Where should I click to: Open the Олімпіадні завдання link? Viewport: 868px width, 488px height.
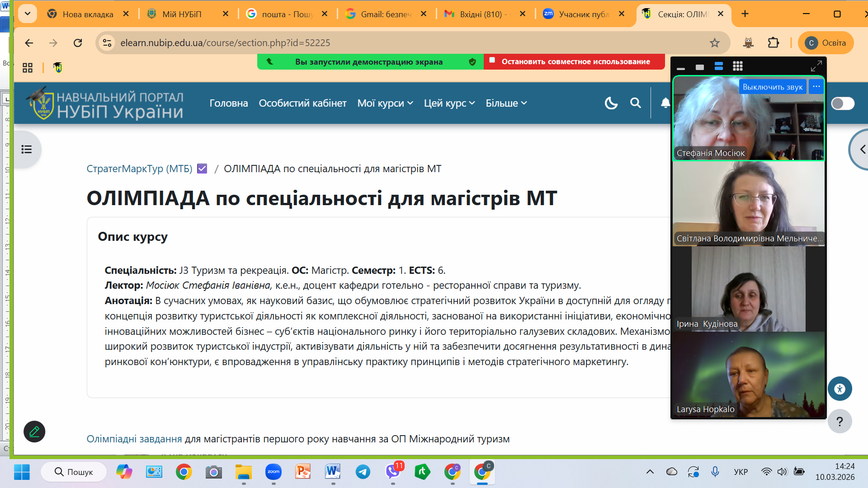(x=134, y=439)
